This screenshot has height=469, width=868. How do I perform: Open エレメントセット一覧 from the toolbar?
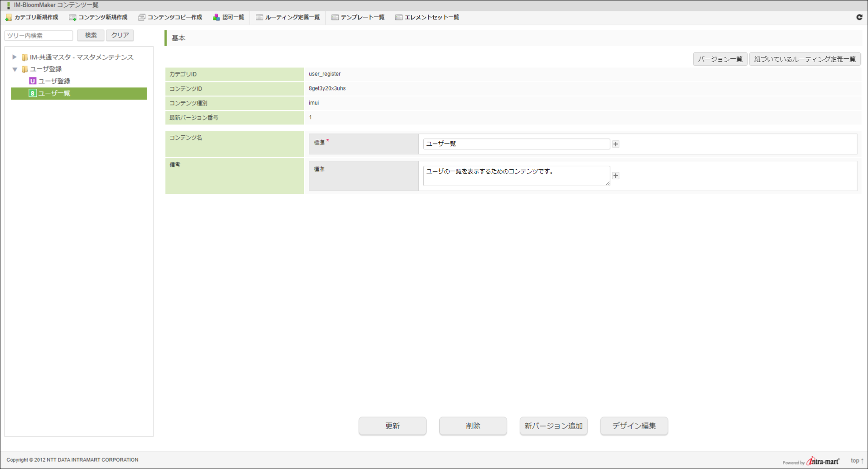point(427,18)
